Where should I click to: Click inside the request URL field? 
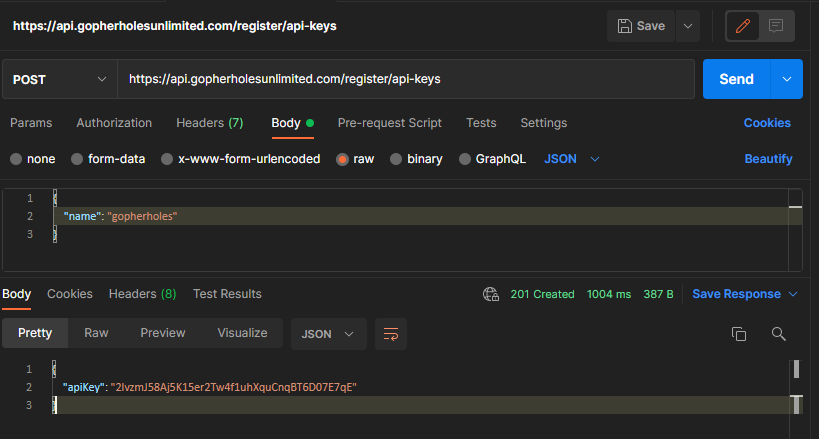[x=405, y=79]
